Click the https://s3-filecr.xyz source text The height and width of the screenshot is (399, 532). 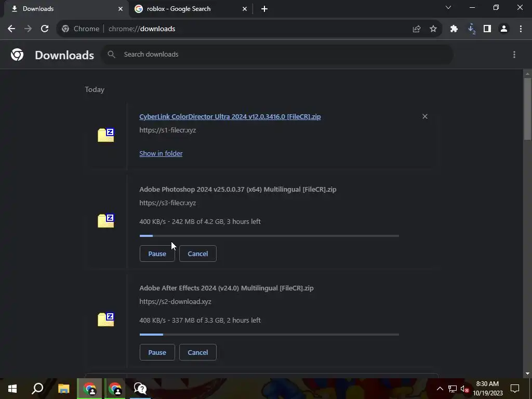click(x=168, y=203)
